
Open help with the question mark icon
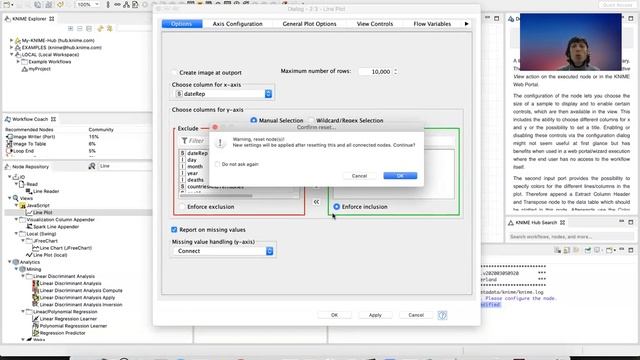pyautogui.click(x=442, y=315)
